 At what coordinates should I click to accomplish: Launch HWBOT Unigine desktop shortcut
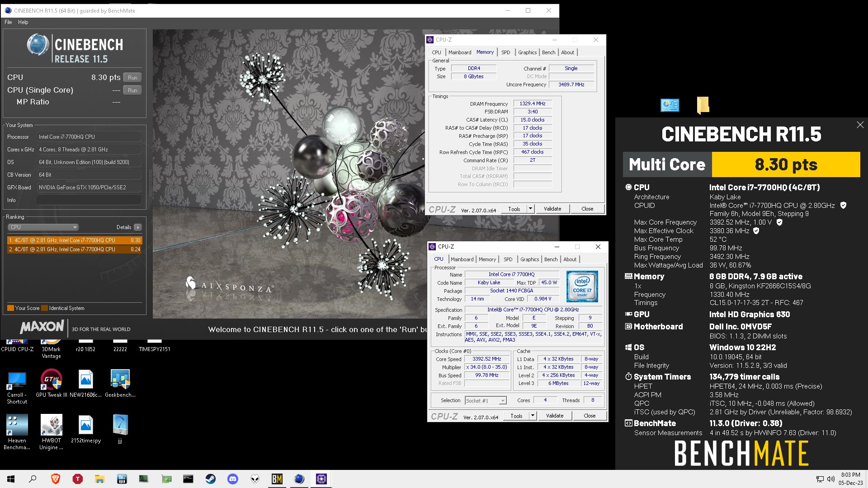[51, 432]
